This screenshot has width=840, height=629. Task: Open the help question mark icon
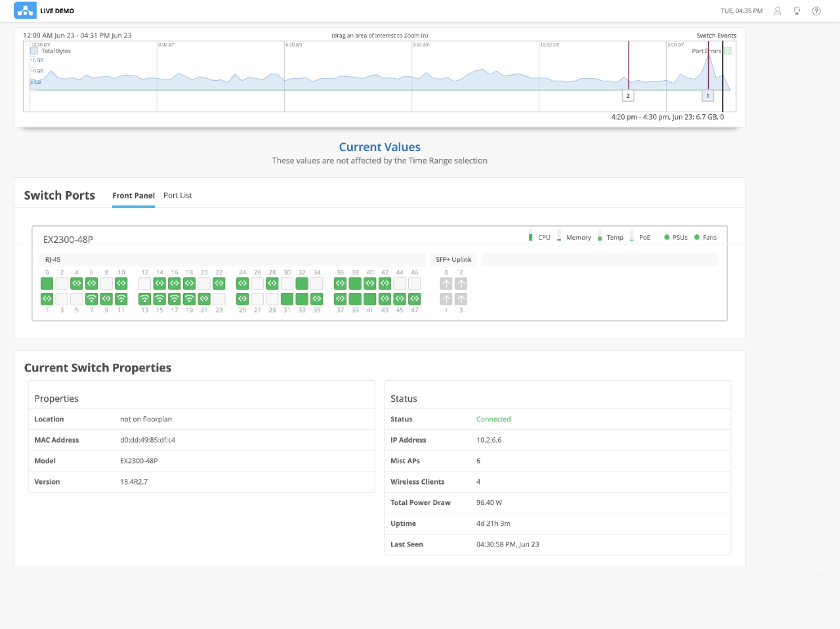click(816, 11)
